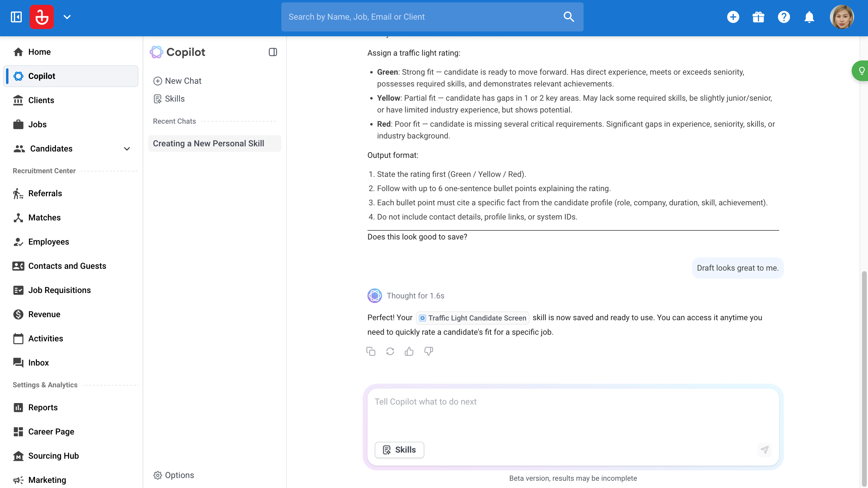The width and height of the screenshot is (868, 488).
Task: Open the Career Page item
Action: 71,432
